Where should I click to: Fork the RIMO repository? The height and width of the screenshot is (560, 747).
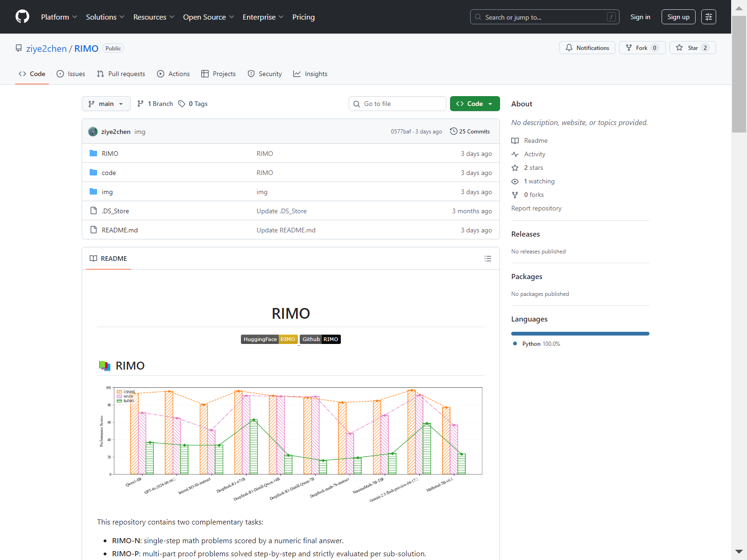click(x=642, y=48)
